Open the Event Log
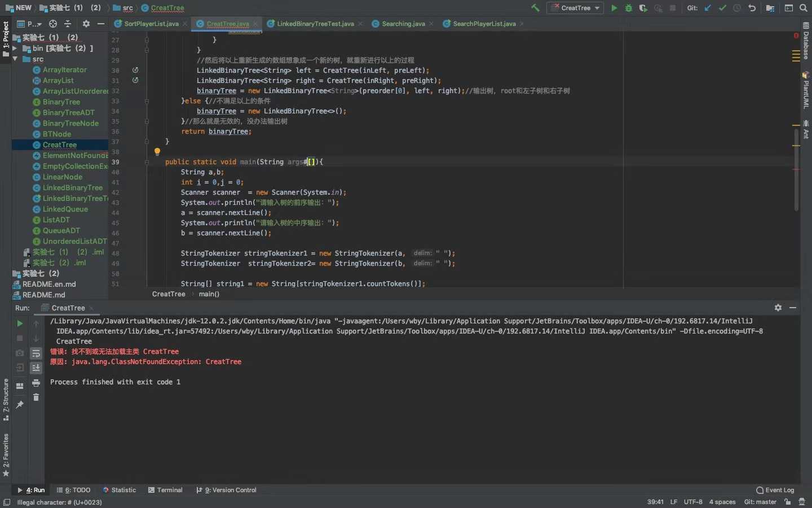The height and width of the screenshot is (508, 812). click(x=775, y=490)
